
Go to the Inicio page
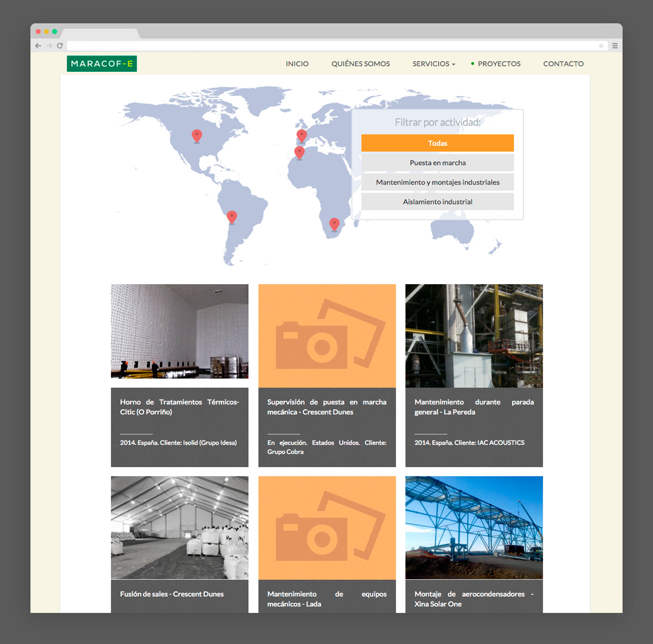(297, 64)
